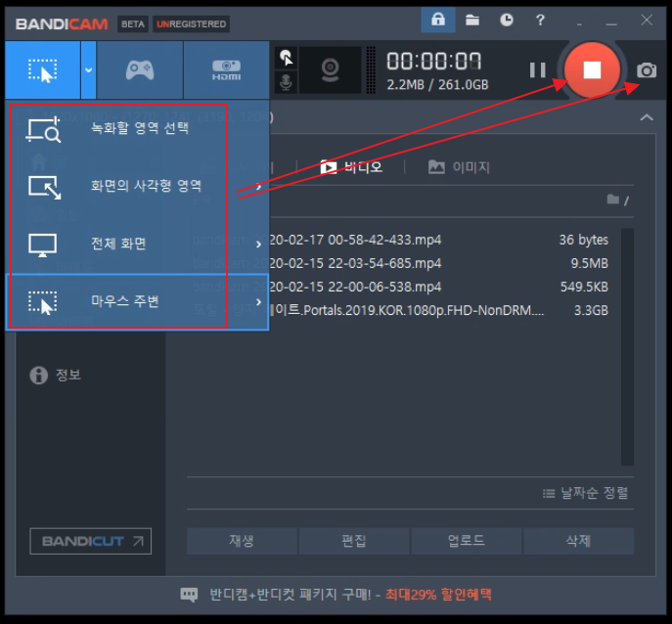Open the output folder icon in the title bar
672x624 pixels.
pos(472,20)
